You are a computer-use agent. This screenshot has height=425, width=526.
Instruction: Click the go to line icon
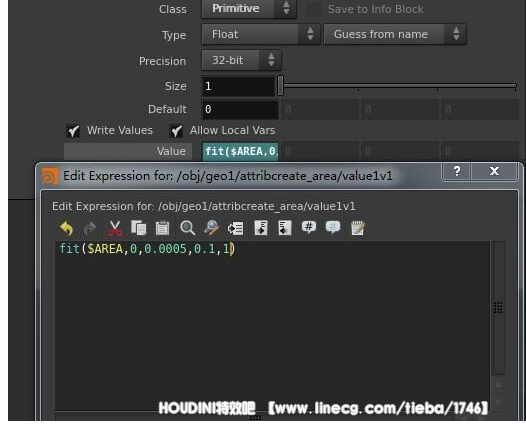235,228
